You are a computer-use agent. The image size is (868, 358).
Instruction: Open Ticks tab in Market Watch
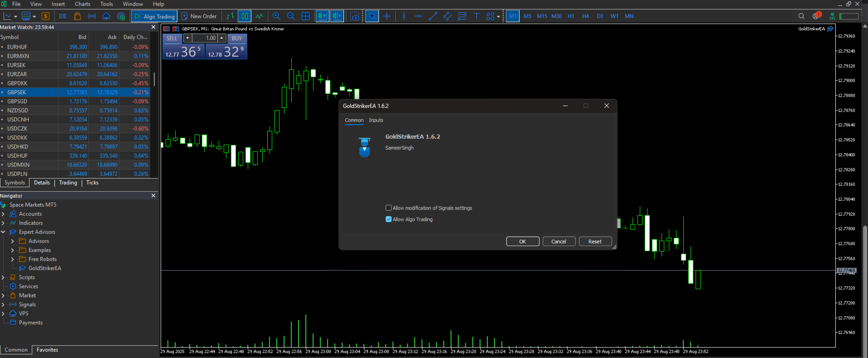coord(92,183)
